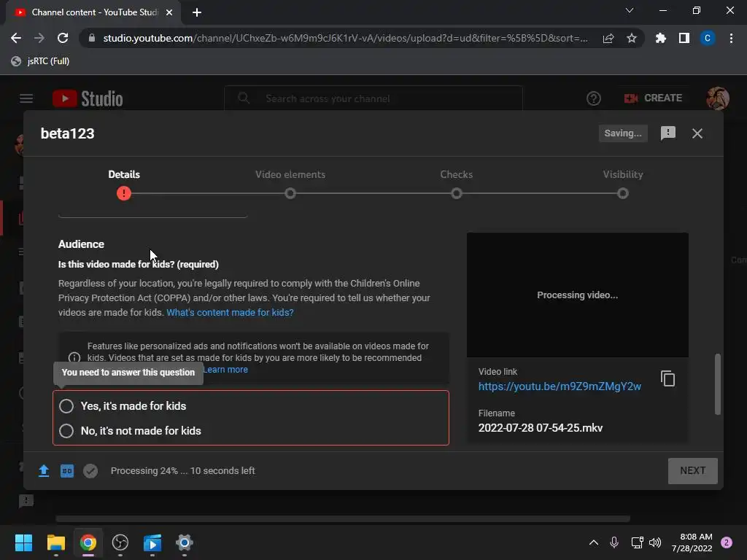Share this page icon in address bar
The height and width of the screenshot is (560, 747).
[608, 38]
